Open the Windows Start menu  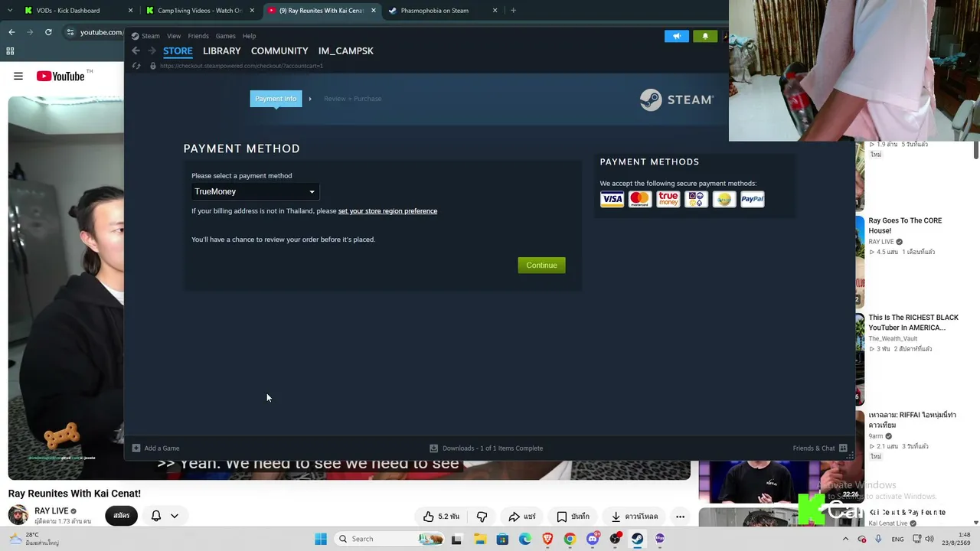[320, 539]
